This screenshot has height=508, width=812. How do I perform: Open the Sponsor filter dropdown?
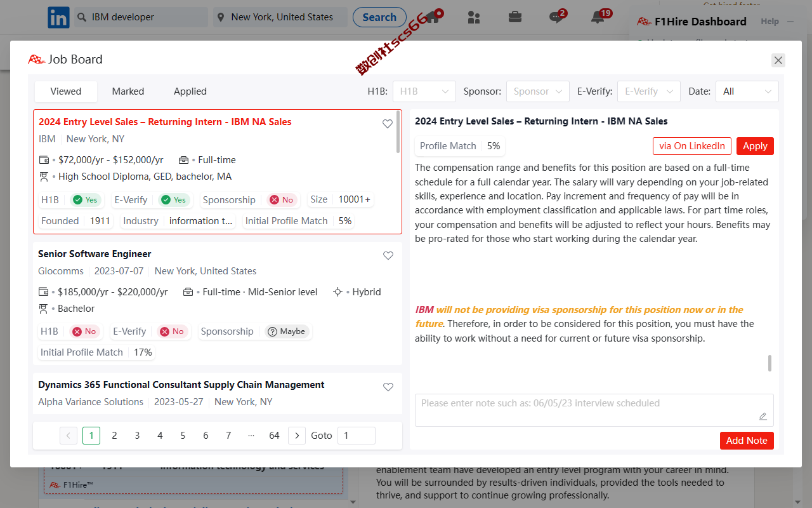(x=538, y=91)
